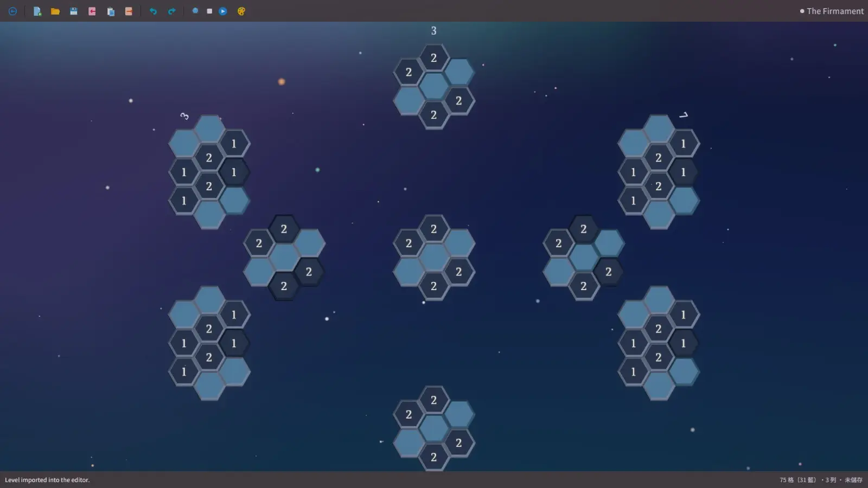Create a new level with the new-file icon
The width and height of the screenshot is (868, 488).
(37, 11)
